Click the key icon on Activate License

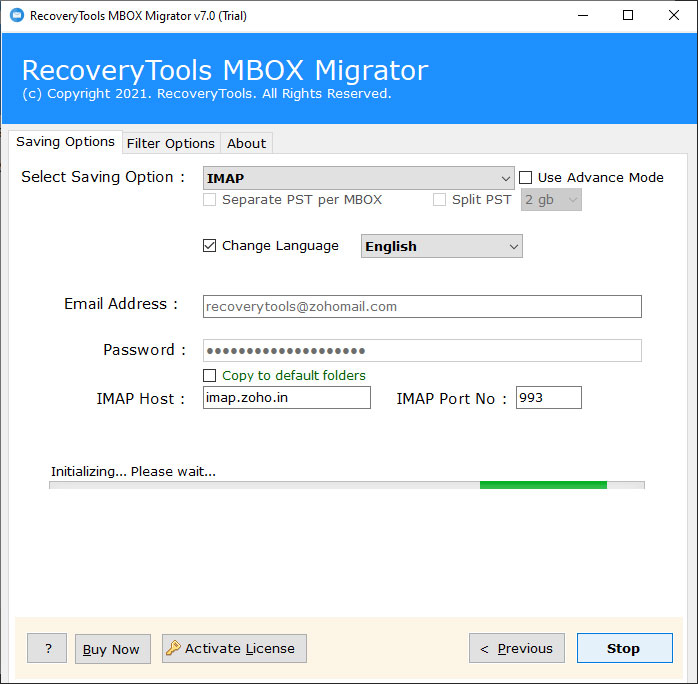[173, 648]
